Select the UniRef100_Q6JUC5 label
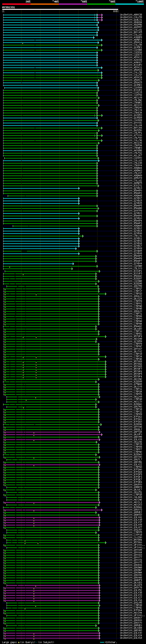This screenshot has width=146, height=644. pos(131,585)
